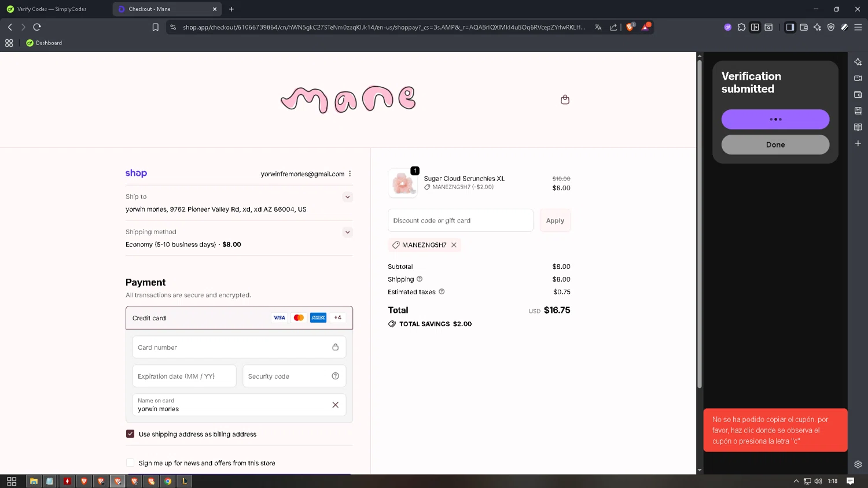
Task: Open Bookmarks panel in the sidebar strip
Action: (x=858, y=110)
